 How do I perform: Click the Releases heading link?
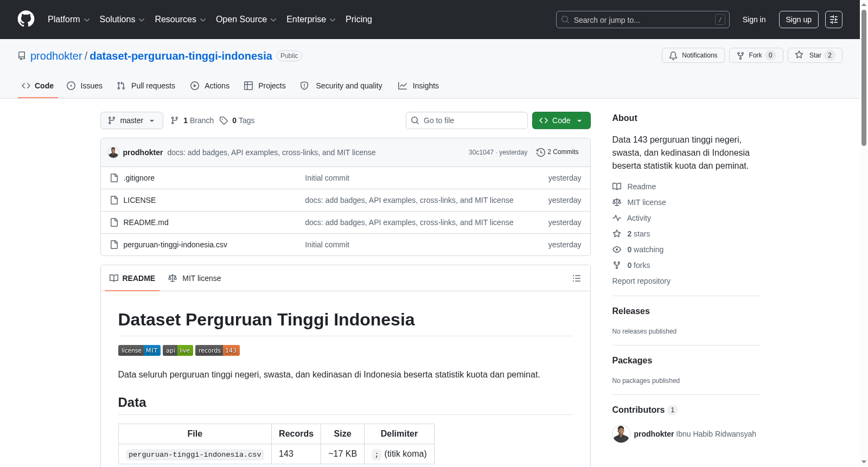pyautogui.click(x=631, y=311)
